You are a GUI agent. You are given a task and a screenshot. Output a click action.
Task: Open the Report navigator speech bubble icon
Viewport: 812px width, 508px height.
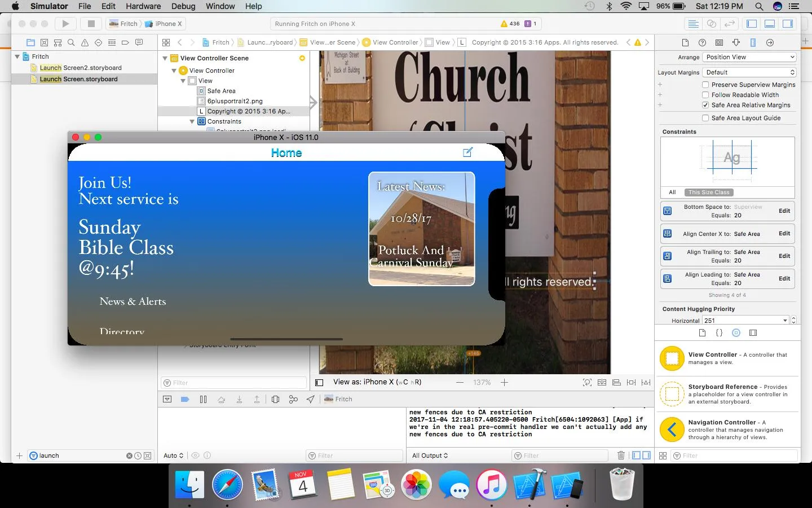[x=139, y=42]
